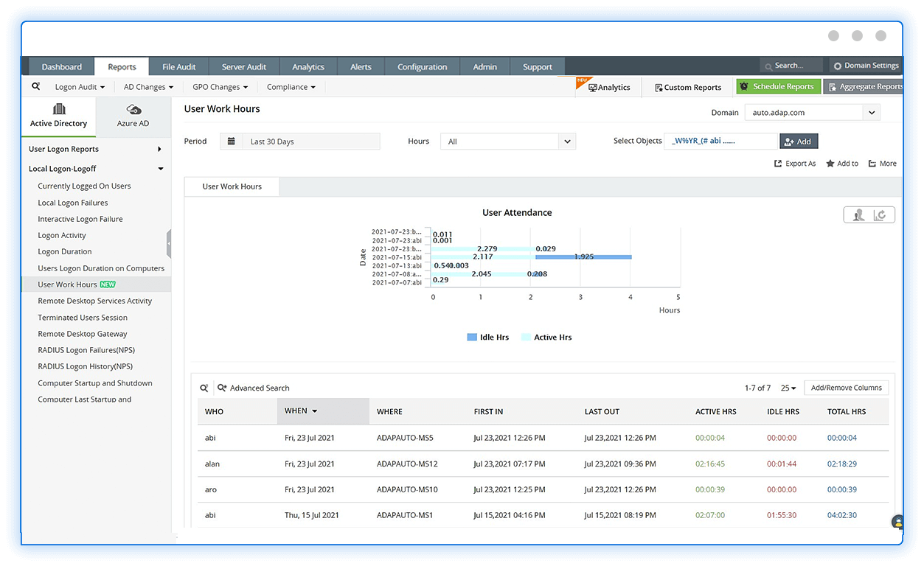
Task: Click the calendar icon beside Period
Action: tap(232, 141)
